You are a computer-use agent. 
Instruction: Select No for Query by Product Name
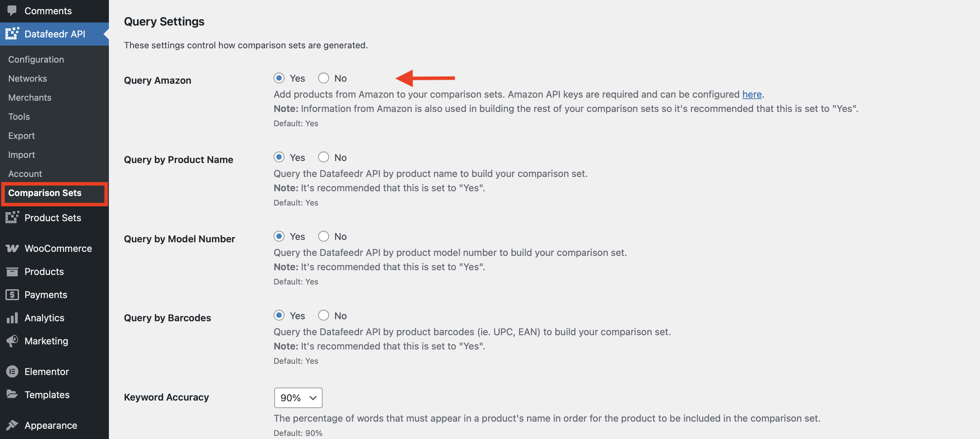(323, 157)
